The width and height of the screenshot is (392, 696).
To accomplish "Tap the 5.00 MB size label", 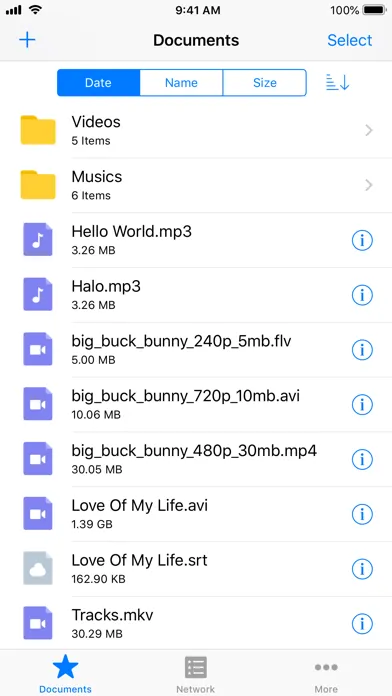I will pyautogui.click(x=93, y=360).
